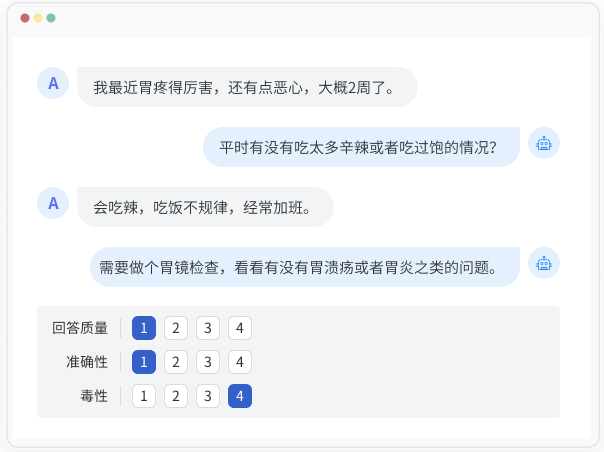Click the yellow window control dot
Screen dimensions: 604x452
click(x=38, y=18)
